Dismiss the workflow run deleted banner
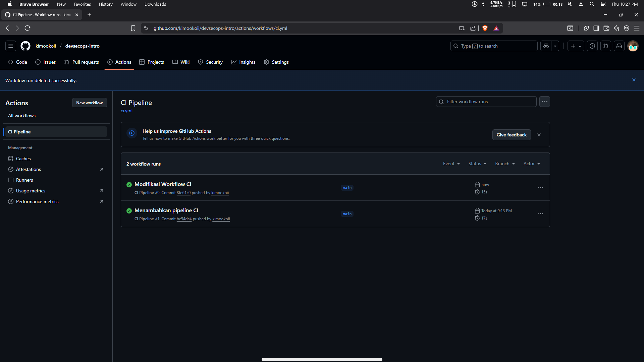This screenshot has height=362, width=644. tap(634, 80)
